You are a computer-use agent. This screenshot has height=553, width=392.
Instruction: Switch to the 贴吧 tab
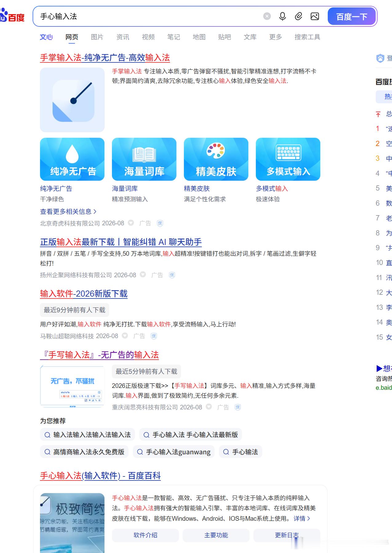(224, 37)
